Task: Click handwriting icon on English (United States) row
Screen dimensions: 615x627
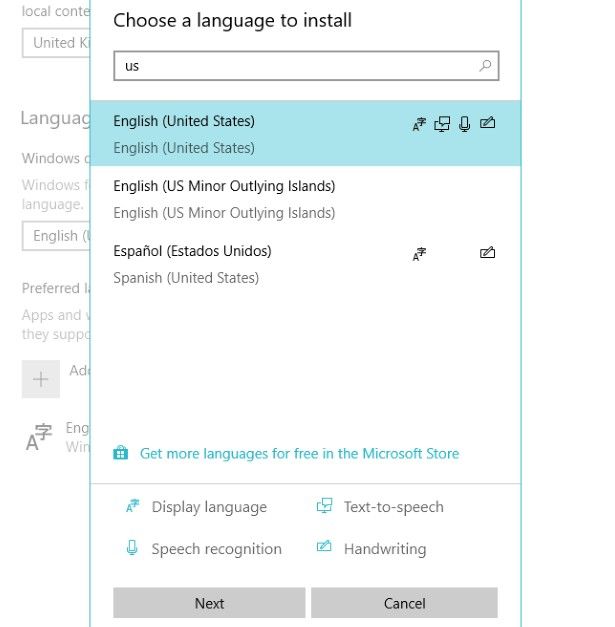Action: pos(488,125)
